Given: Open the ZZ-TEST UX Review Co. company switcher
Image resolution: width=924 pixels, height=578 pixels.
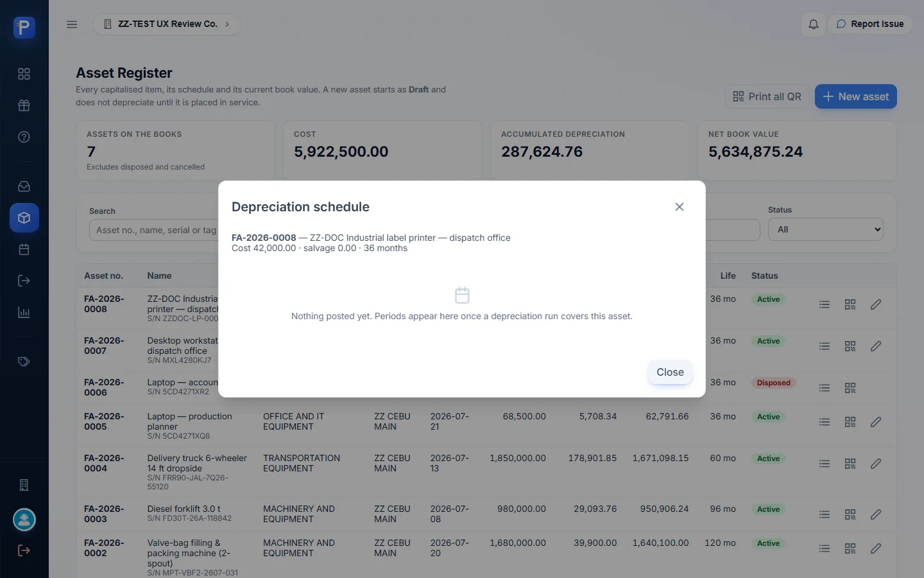Looking at the screenshot, I should (167, 24).
